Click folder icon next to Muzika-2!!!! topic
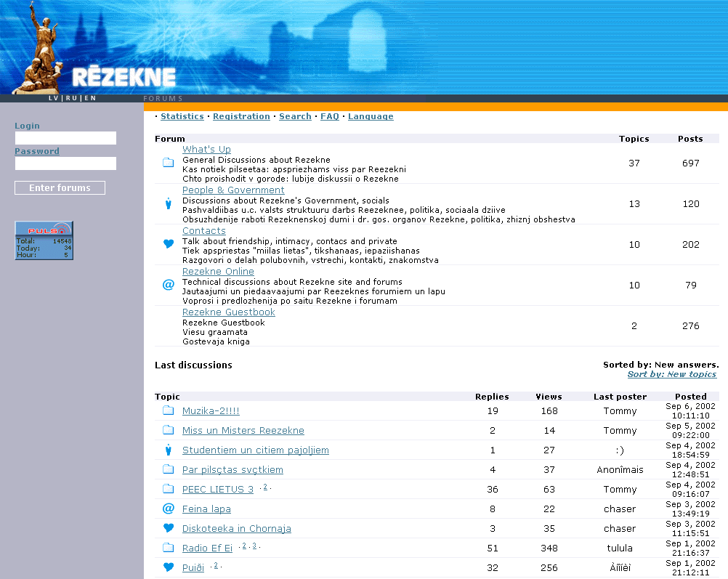 [x=168, y=410]
